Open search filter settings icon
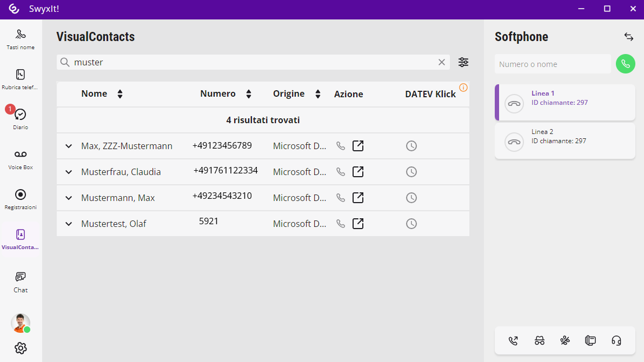This screenshot has height=362, width=644. [x=463, y=62]
